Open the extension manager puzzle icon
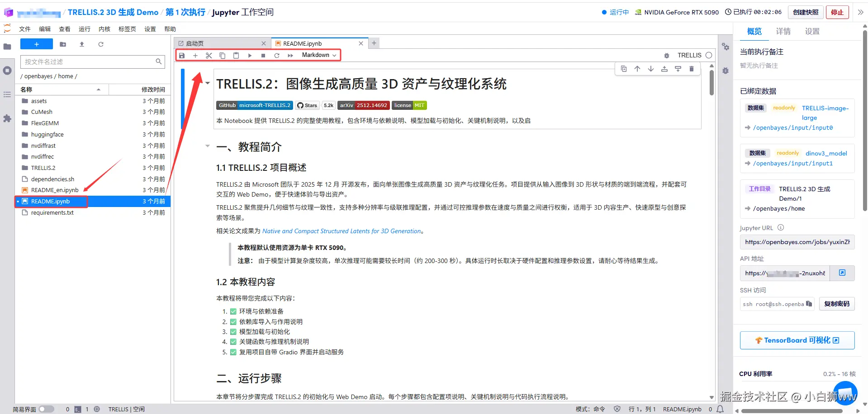This screenshot has height=414, width=868. coord(7,118)
